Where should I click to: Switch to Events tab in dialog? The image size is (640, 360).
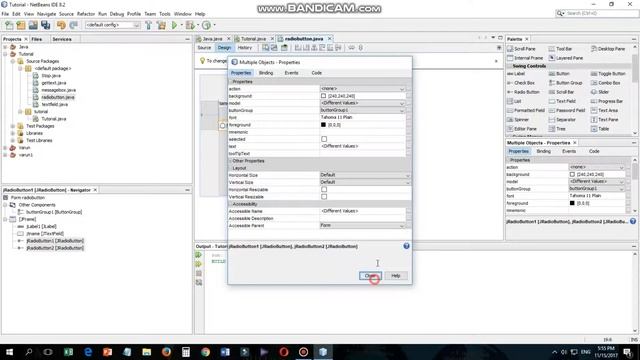291,73
